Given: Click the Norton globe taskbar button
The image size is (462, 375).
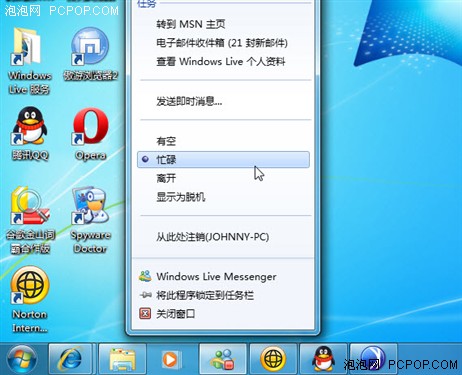Looking at the screenshot, I should (273, 360).
